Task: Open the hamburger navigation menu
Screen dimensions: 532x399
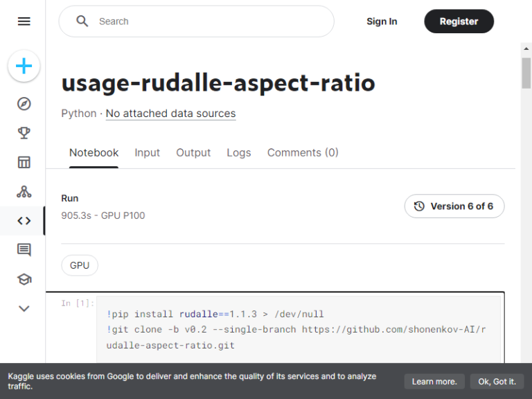Action: [24, 21]
